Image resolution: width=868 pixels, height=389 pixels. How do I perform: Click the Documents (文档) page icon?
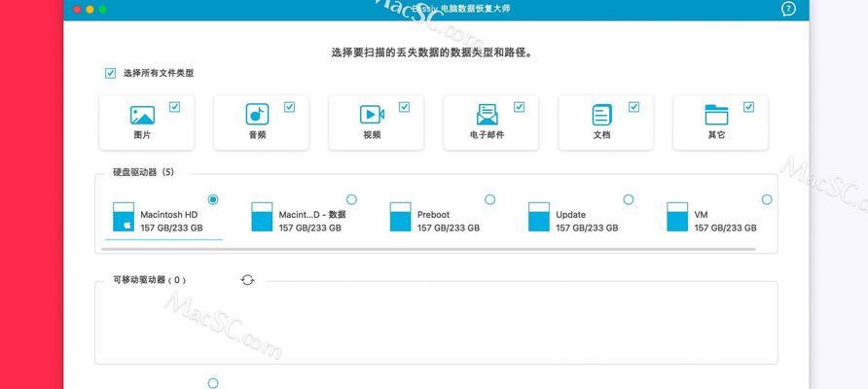point(601,115)
